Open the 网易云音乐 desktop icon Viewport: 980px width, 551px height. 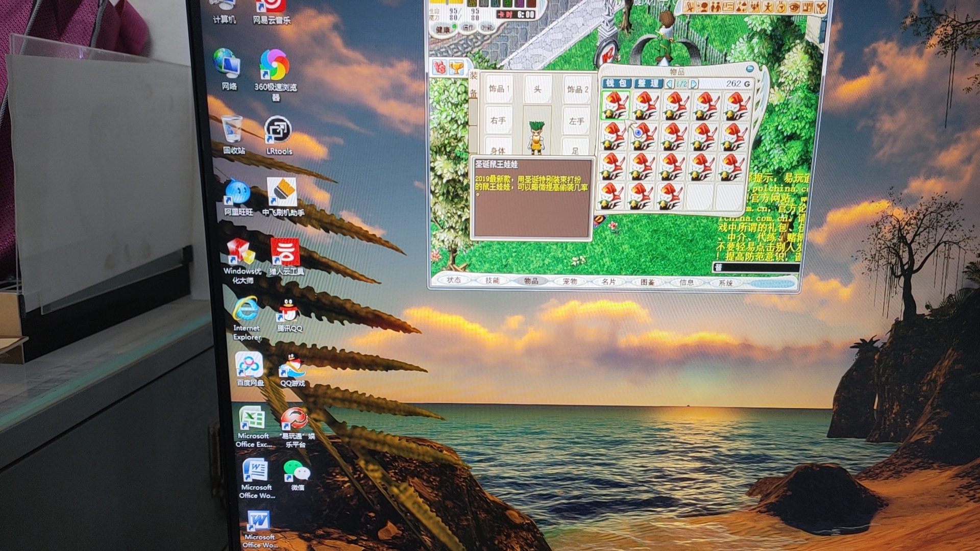[x=272, y=12]
